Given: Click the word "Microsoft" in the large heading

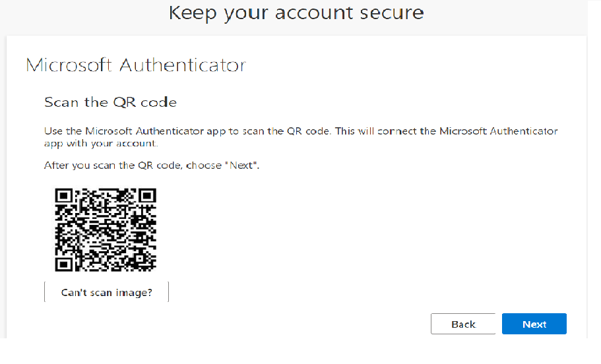Looking at the screenshot, I should tap(69, 65).
